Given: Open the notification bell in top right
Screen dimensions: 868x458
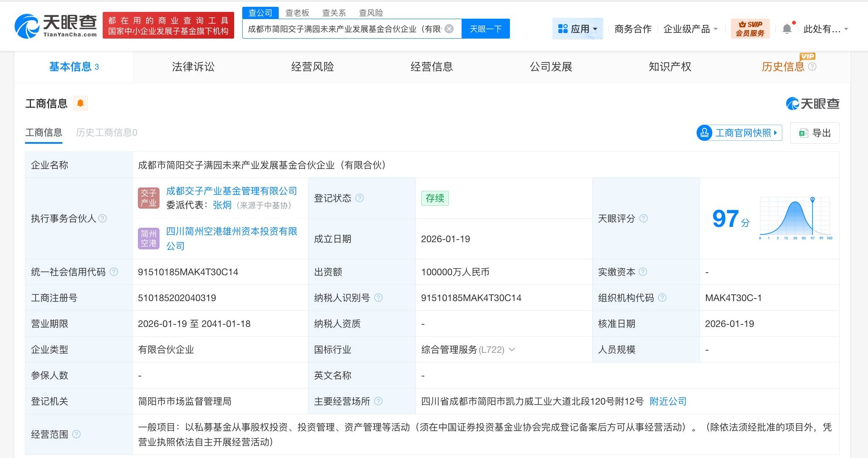Looking at the screenshot, I should tap(787, 27).
